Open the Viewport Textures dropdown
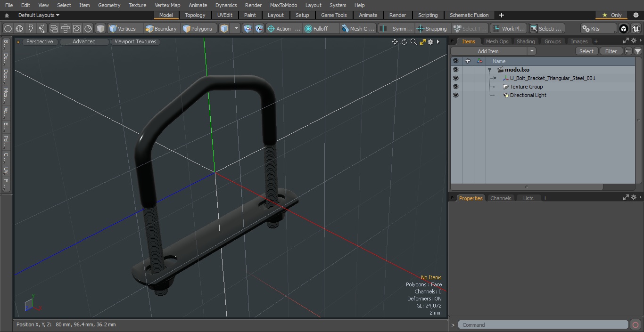 pos(135,42)
